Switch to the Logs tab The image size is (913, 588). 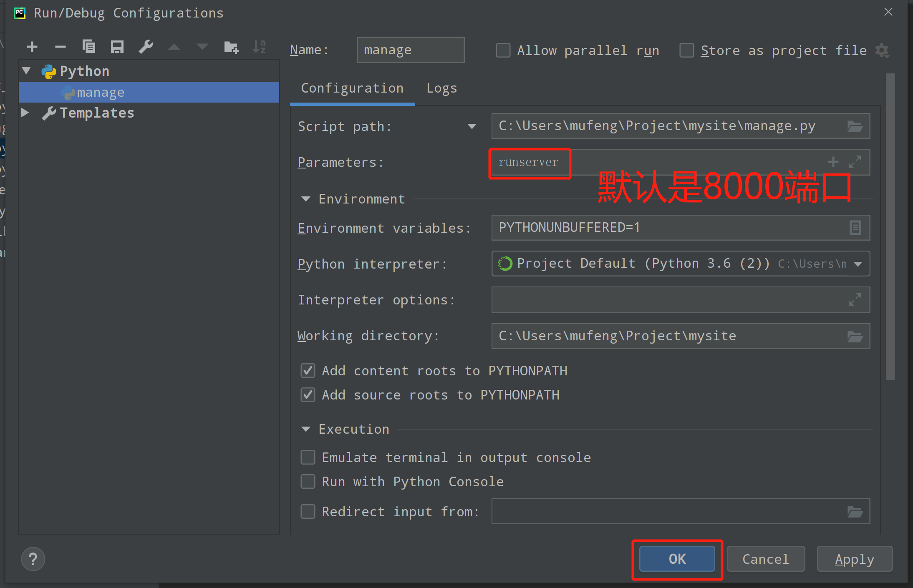point(441,88)
